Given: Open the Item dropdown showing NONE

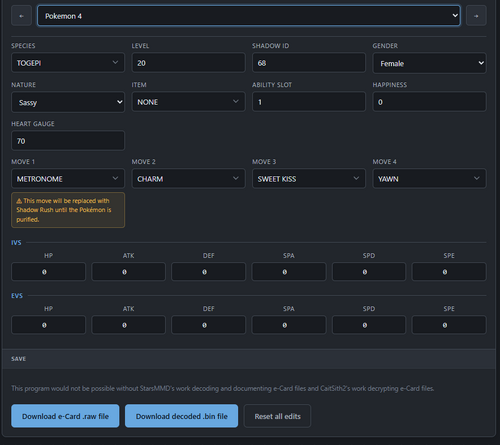Looking at the screenshot, I should [x=188, y=102].
